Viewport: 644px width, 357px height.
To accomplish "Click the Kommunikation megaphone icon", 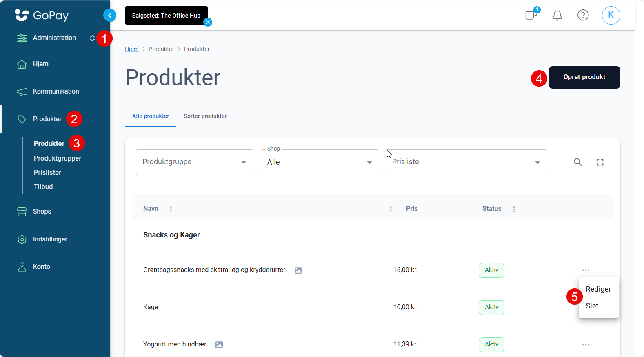I will coord(22,91).
